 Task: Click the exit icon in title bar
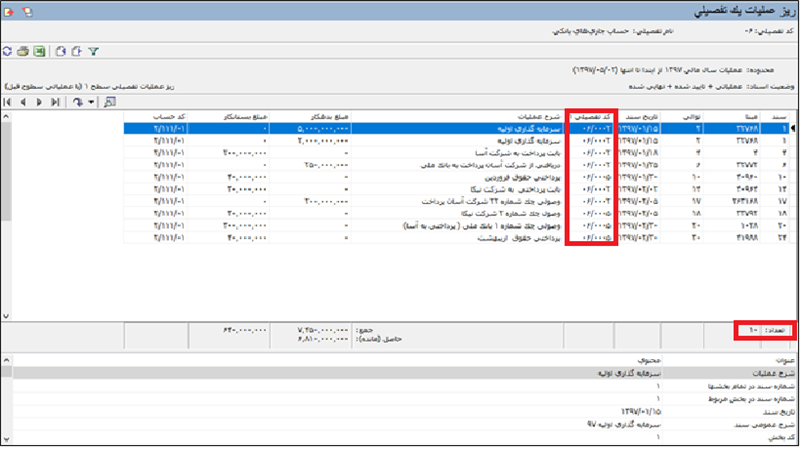tap(9, 11)
